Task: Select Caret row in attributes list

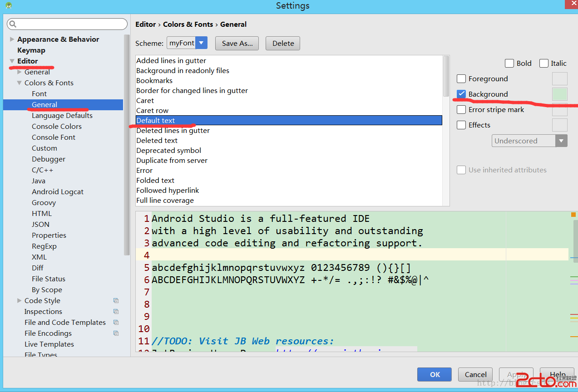Action: 153,111
